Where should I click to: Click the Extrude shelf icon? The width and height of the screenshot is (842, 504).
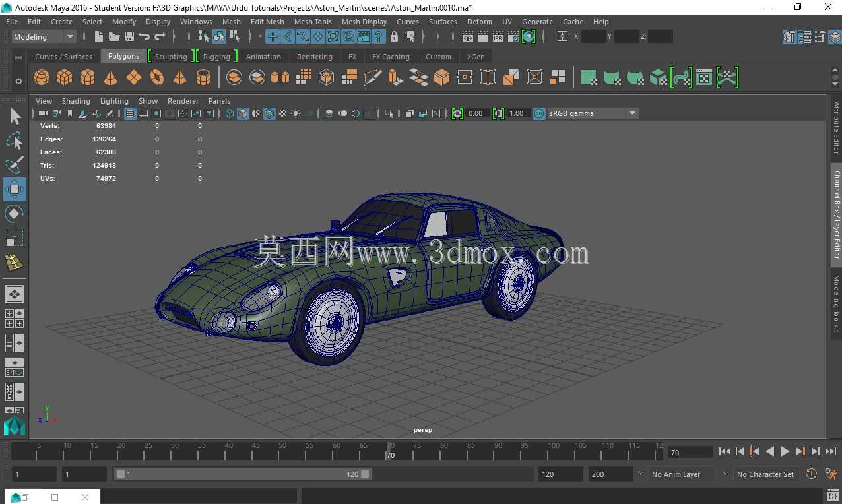click(395, 78)
